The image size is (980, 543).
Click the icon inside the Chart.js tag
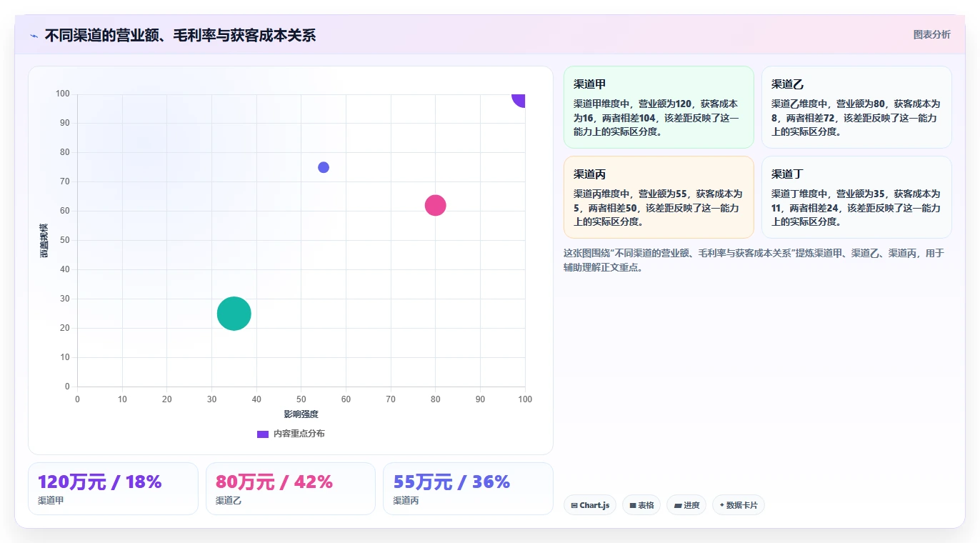coord(574,505)
